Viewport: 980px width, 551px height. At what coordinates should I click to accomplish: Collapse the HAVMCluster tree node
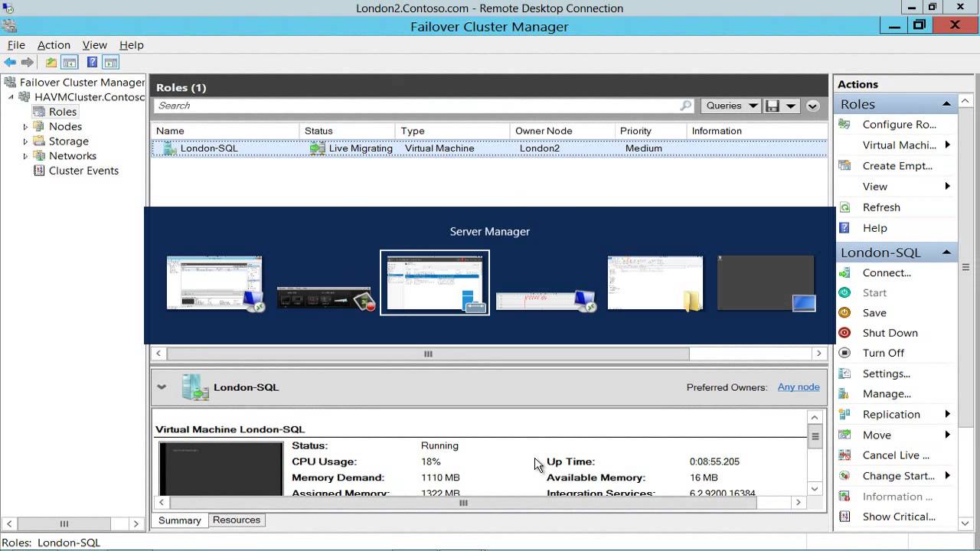pyautogui.click(x=11, y=97)
